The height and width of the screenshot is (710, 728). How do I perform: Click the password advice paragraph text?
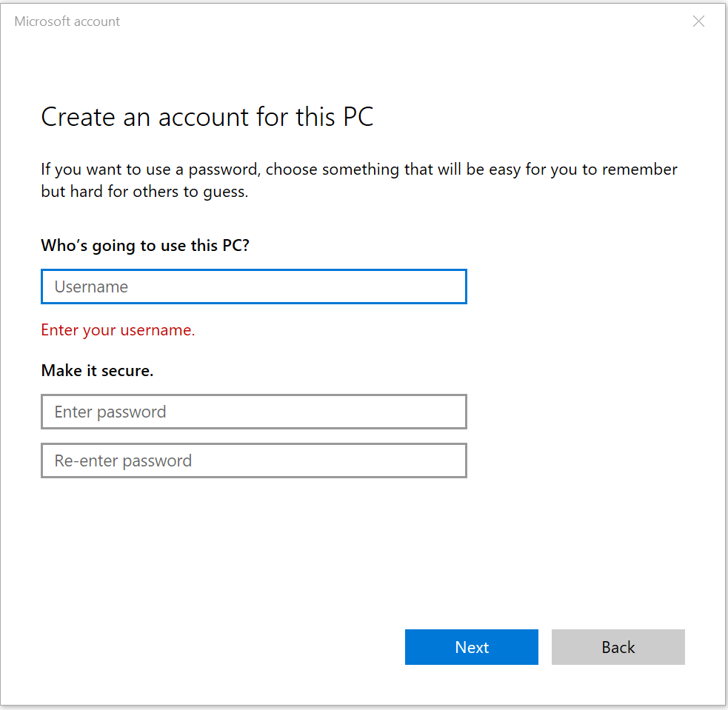pyautogui.click(x=358, y=180)
